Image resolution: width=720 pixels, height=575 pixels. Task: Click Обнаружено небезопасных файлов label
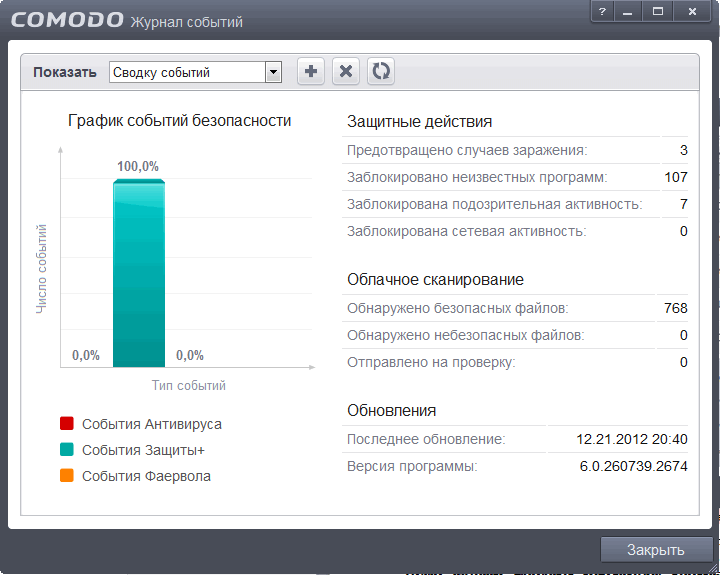pos(466,335)
